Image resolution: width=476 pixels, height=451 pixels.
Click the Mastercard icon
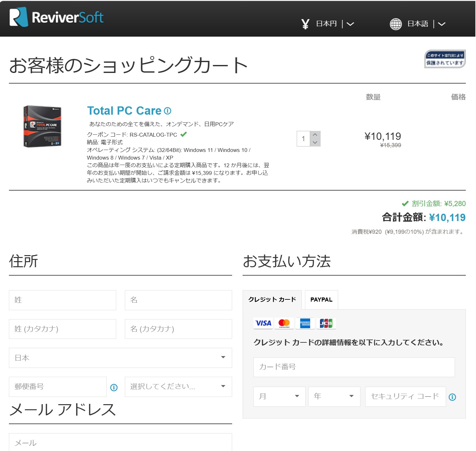284,323
